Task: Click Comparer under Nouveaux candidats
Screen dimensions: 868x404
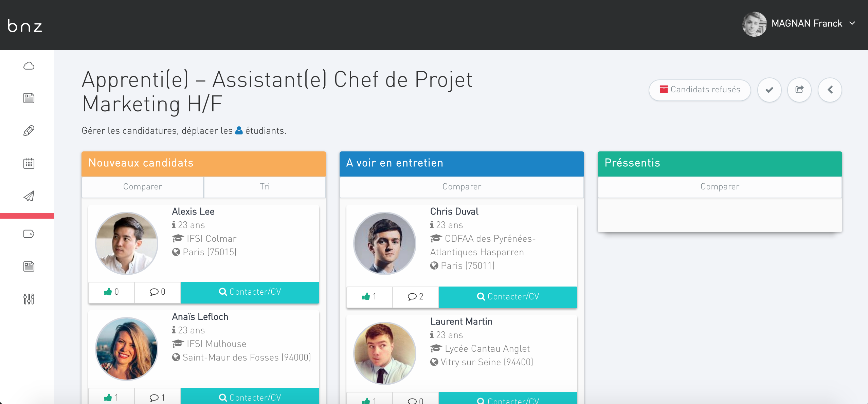Action: (x=143, y=187)
